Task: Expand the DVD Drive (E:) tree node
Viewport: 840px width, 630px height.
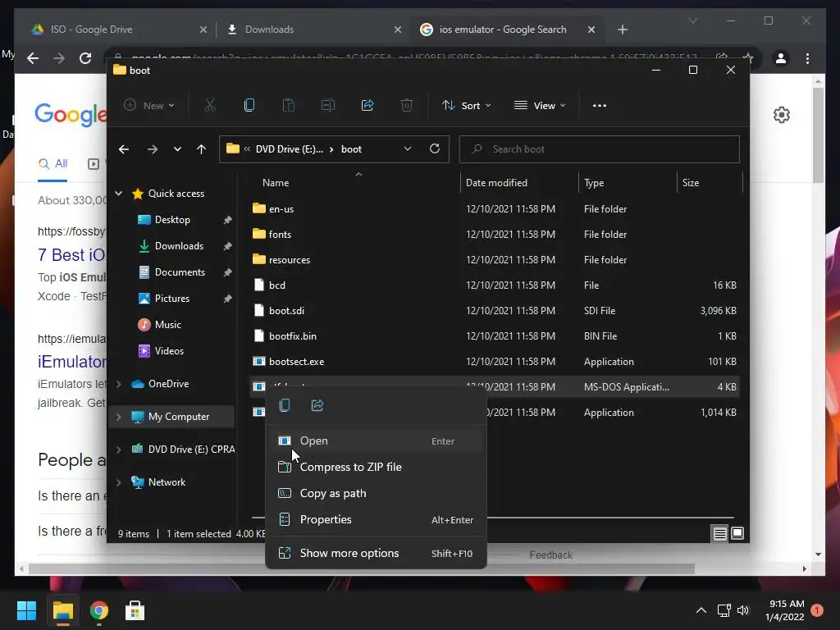Action: 118,449
